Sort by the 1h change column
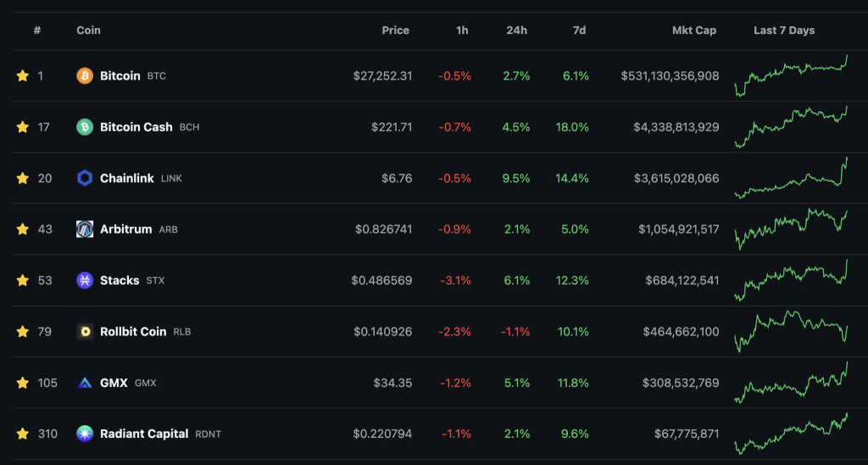Screen dimensions: 868x465 coord(462,30)
